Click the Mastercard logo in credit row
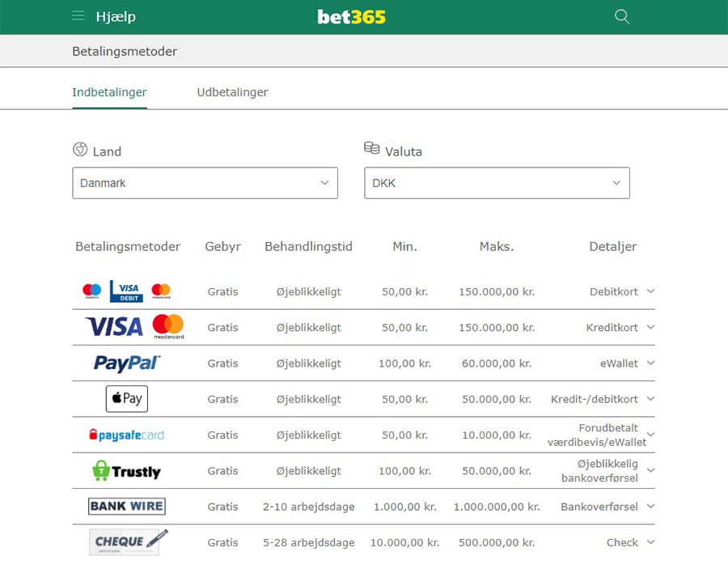The width and height of the screenshot is (728, 586). [168, 327]
